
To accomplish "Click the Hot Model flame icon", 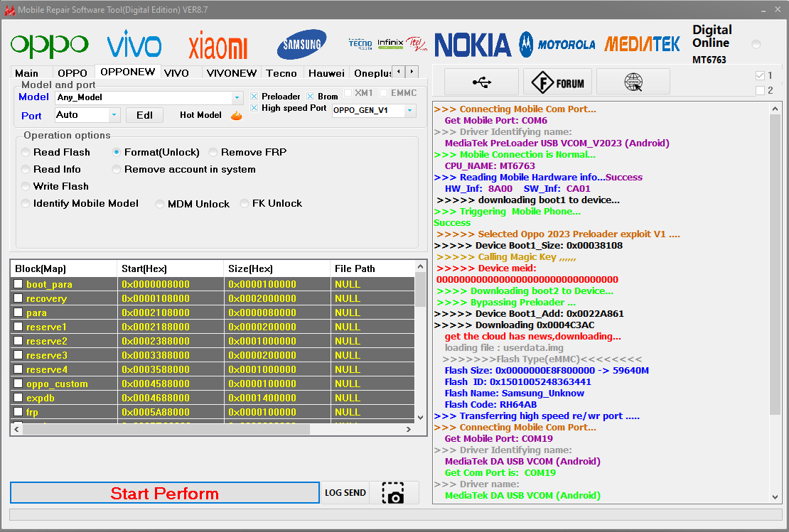I will tap(236, 116).
